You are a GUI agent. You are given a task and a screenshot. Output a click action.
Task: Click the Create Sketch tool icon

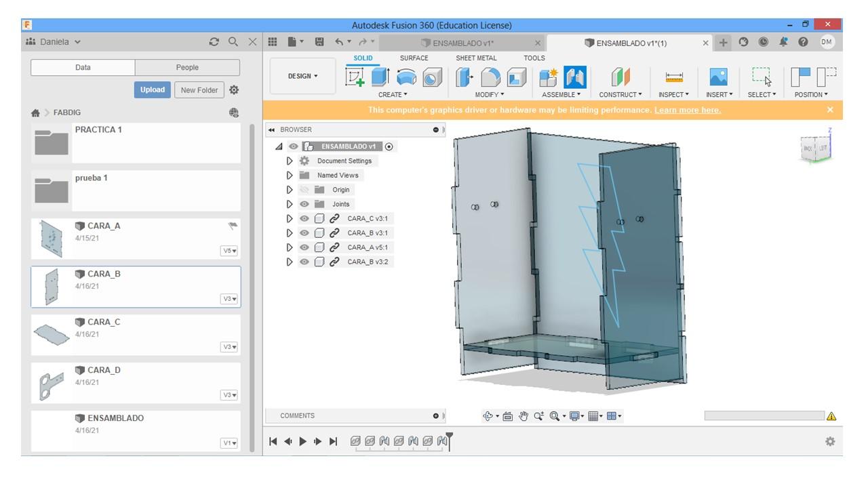click(355, 77)
